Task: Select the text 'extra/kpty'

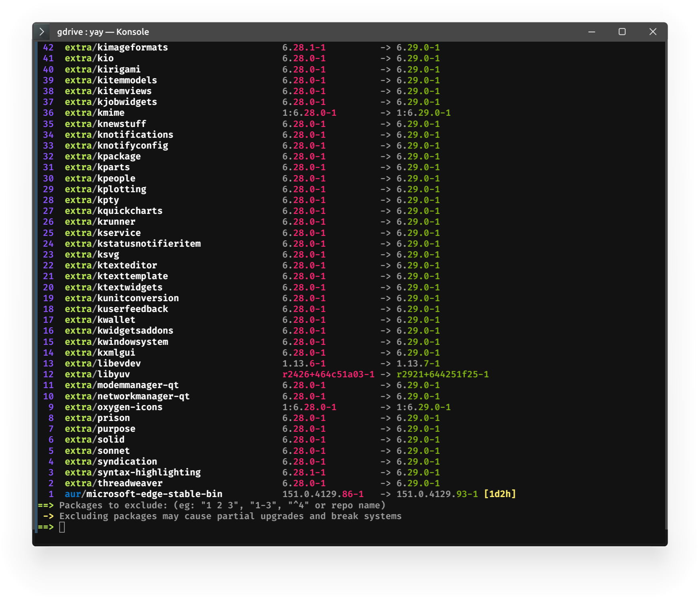Action: [x=92, y=200]
